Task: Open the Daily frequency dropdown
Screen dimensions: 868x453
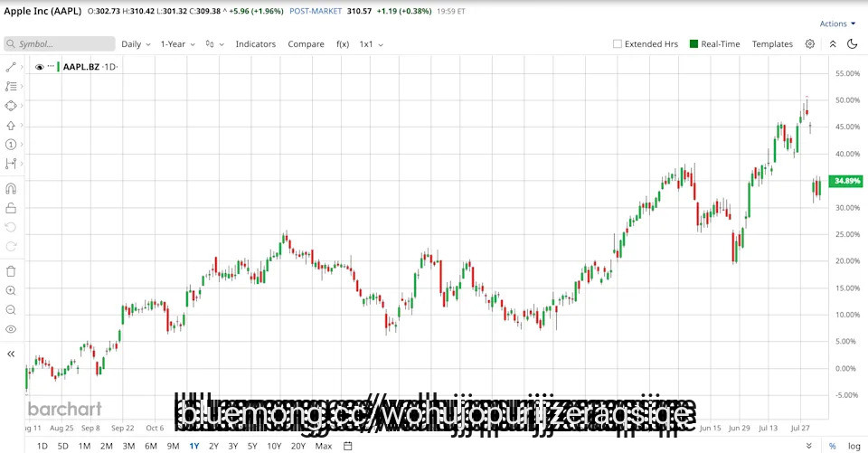Action: coord(137,43)
